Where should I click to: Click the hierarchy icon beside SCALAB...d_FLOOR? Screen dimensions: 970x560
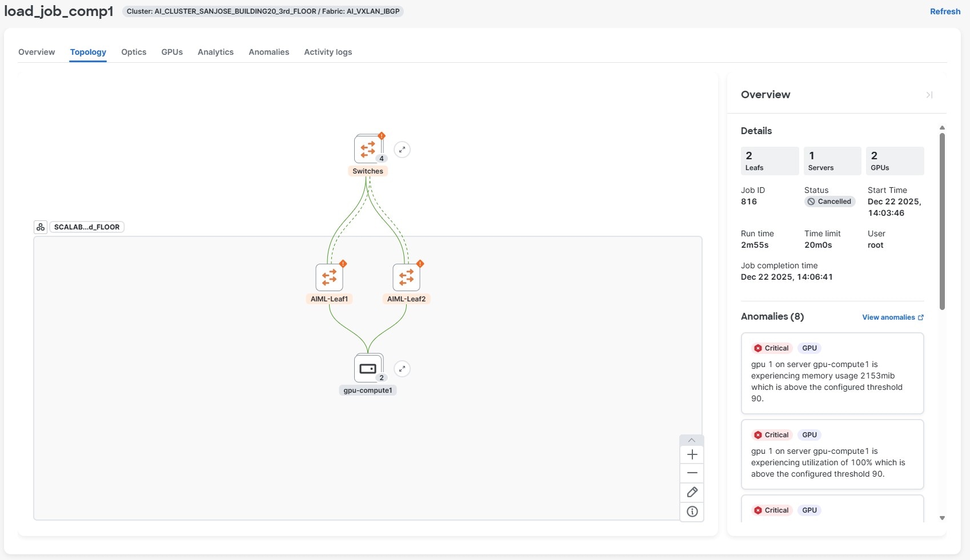(x=40, y=227)
